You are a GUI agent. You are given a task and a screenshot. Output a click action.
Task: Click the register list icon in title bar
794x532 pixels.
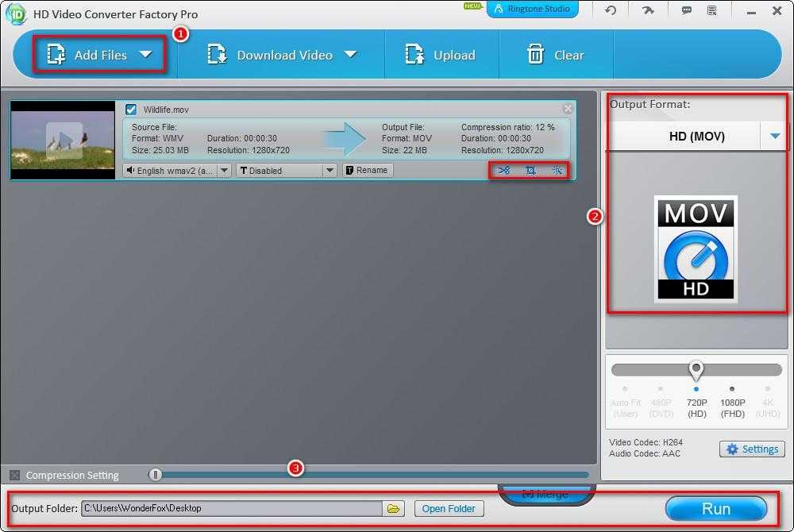pos(711,10)
